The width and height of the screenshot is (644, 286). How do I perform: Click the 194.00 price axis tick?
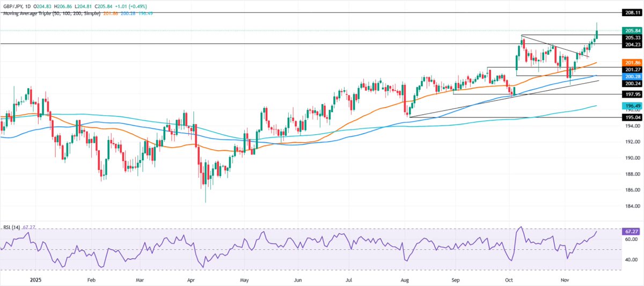pos(633,126)
